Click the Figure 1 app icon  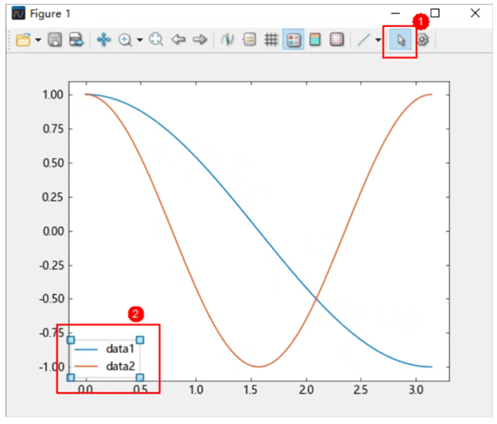(18, 14)
